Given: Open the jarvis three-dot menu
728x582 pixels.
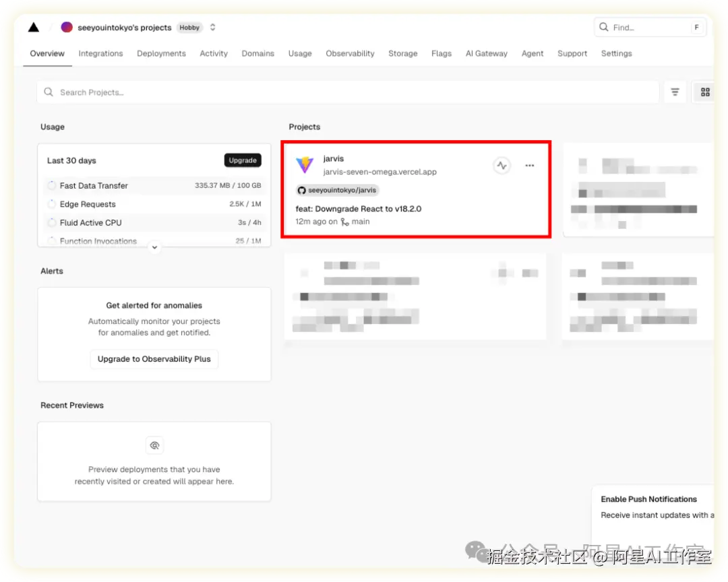Looking at the screenshot, I should pyautogui.click(x=530, y=165).
